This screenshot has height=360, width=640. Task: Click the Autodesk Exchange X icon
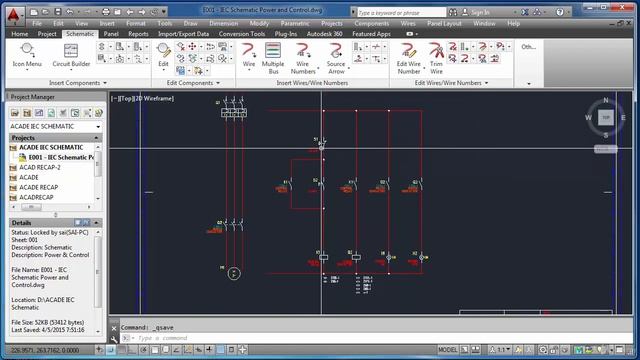coord(525,12)
